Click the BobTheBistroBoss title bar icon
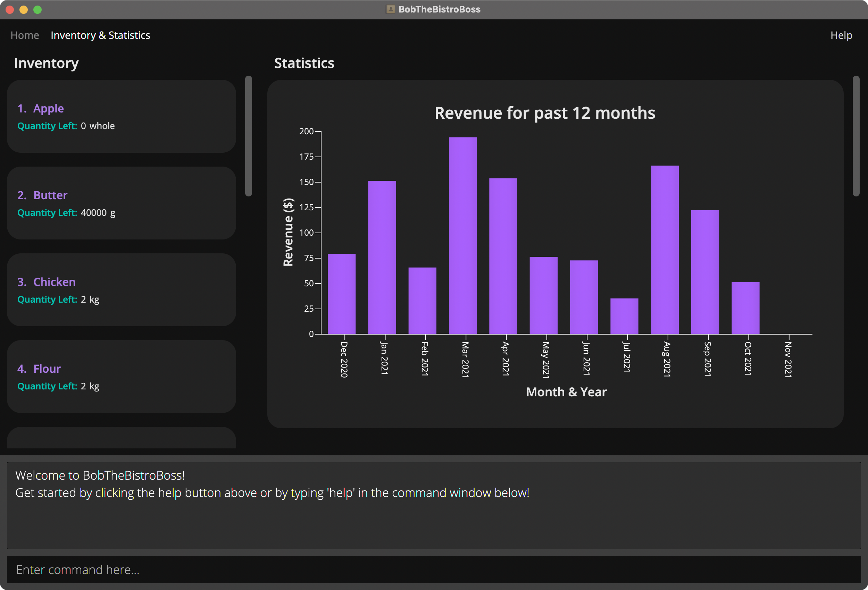The width and height of the screenshot is (868, 590). pos(390,9)
